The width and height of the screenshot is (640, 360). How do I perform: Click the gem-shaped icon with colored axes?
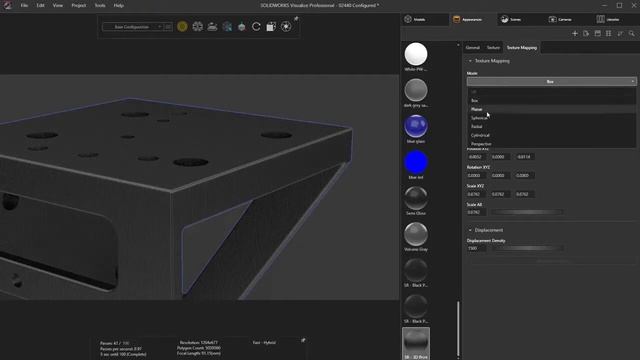(x=242, y=27)
